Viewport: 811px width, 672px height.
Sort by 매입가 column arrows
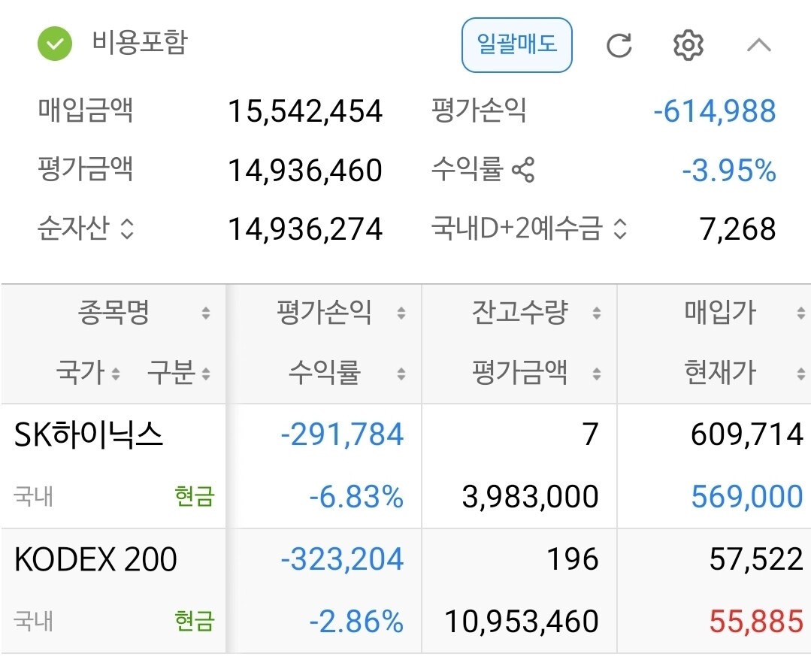click(800, 313)
